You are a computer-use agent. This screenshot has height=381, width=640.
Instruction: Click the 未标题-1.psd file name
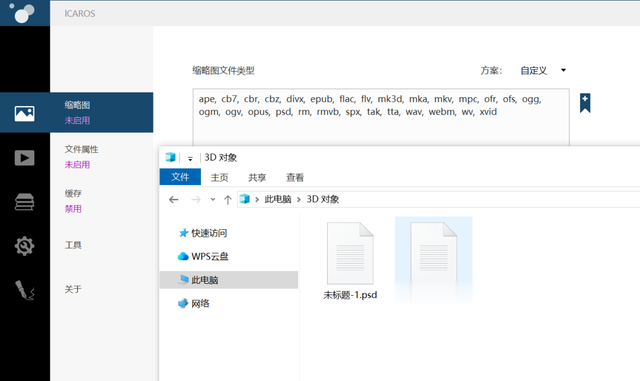[350, 295]
